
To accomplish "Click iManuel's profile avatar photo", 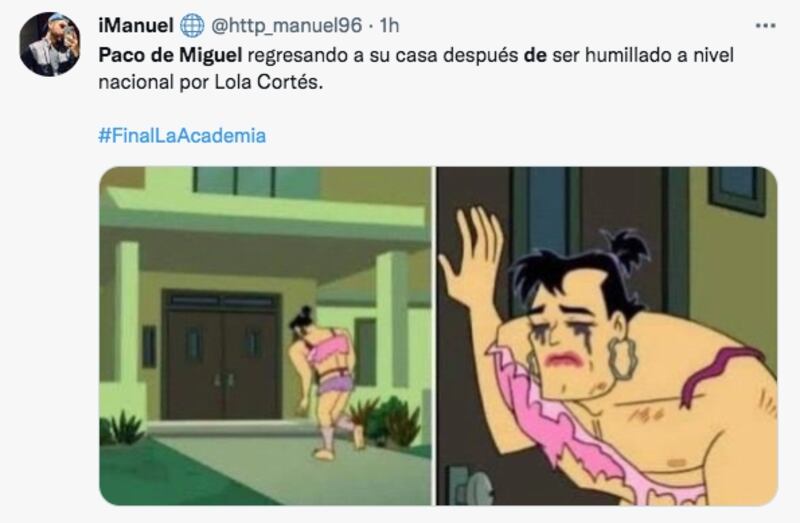I will point(50,44).
